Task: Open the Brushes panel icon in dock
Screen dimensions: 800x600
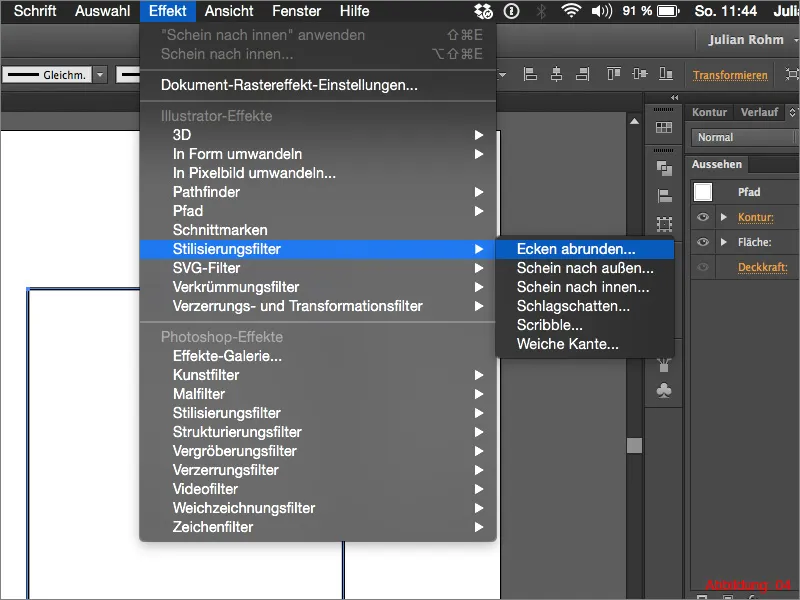Action: [664, 365]
